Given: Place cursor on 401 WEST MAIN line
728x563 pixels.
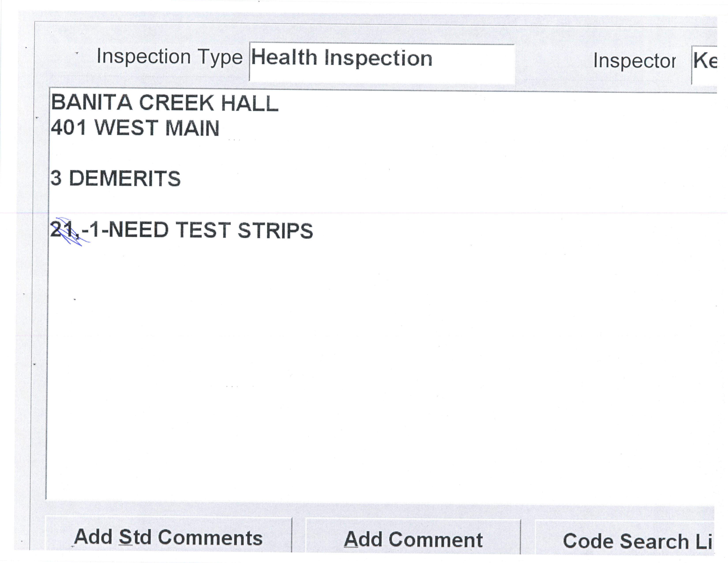Looking at the screenshot, I should click(x=135, y=128).
